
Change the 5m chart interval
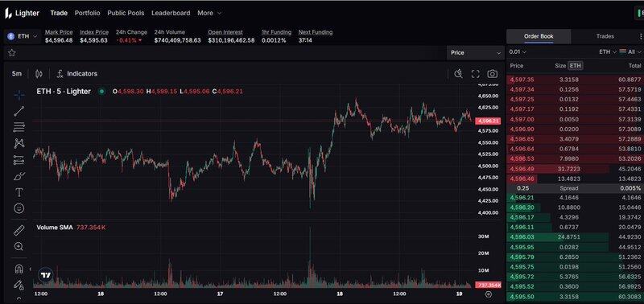17,74
